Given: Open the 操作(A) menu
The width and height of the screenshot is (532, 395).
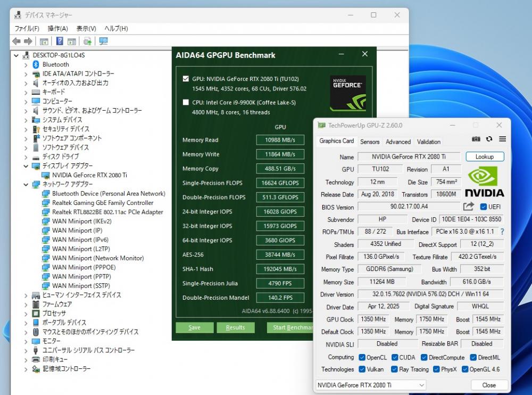Looking at the screenshot, I should [57, 29].
